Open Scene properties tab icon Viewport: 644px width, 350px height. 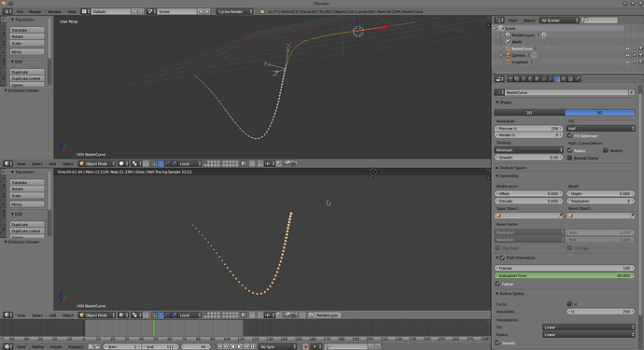(x=524, y=79)
